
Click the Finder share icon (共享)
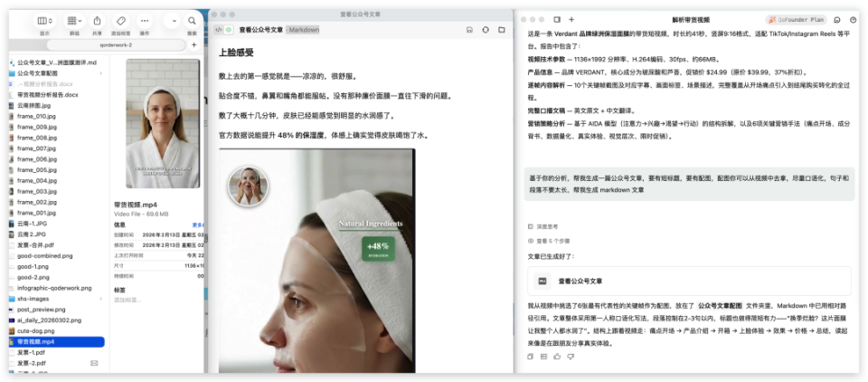(98, 21)
